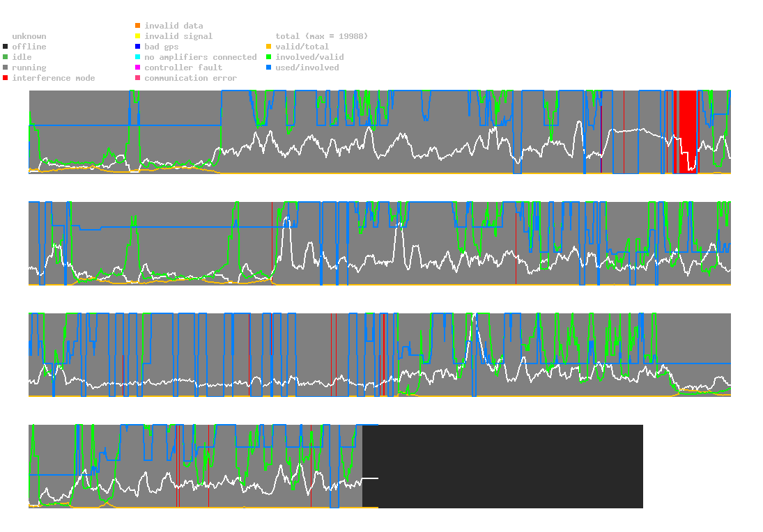Click the black offline legend swatch

point(6,47)
